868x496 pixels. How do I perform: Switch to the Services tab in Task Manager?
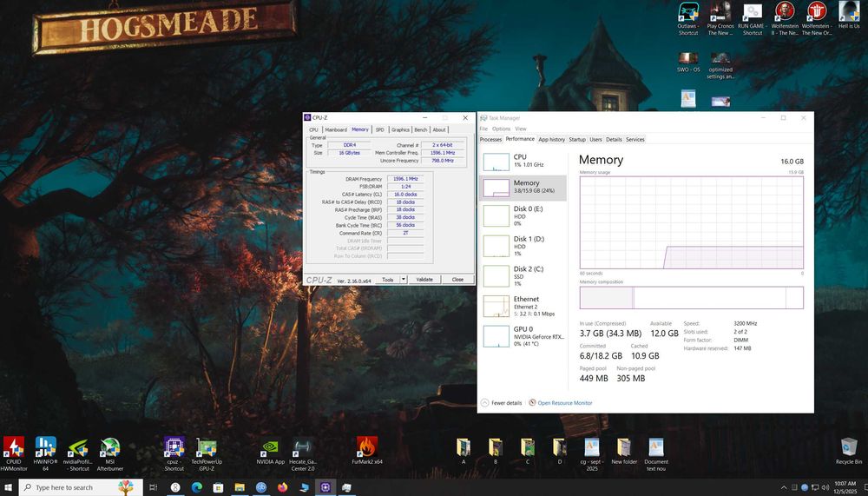point(635,140)
